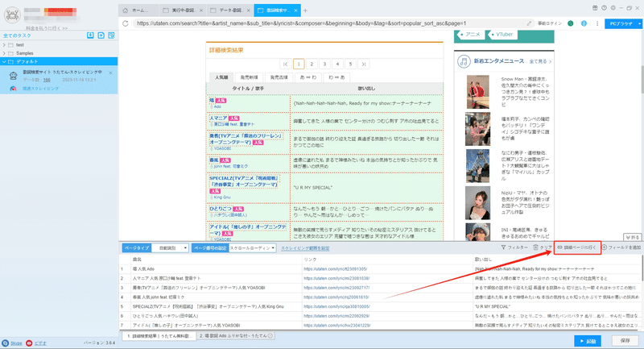Image resolution: width=644 pixels, height=349 pixels.
Task: Select the あ⇒わ sort tab
Action: [308, 77]
